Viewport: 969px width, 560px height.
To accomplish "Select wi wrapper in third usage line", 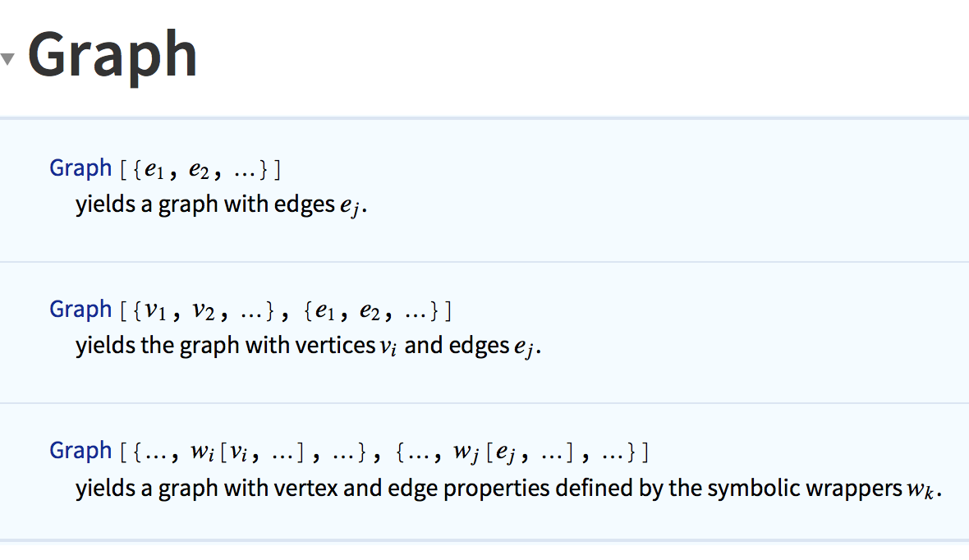I will (202, 452).
